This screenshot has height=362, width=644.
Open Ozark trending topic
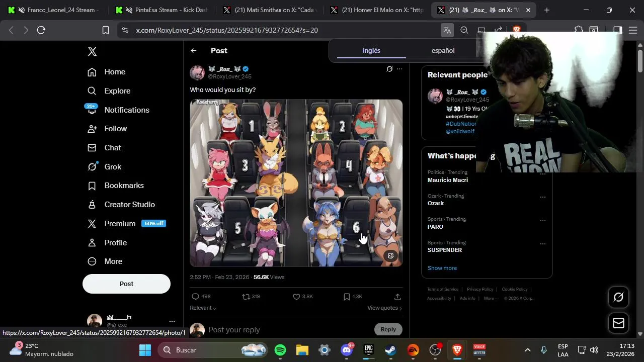pyautogui.click(x=436, y=203)
